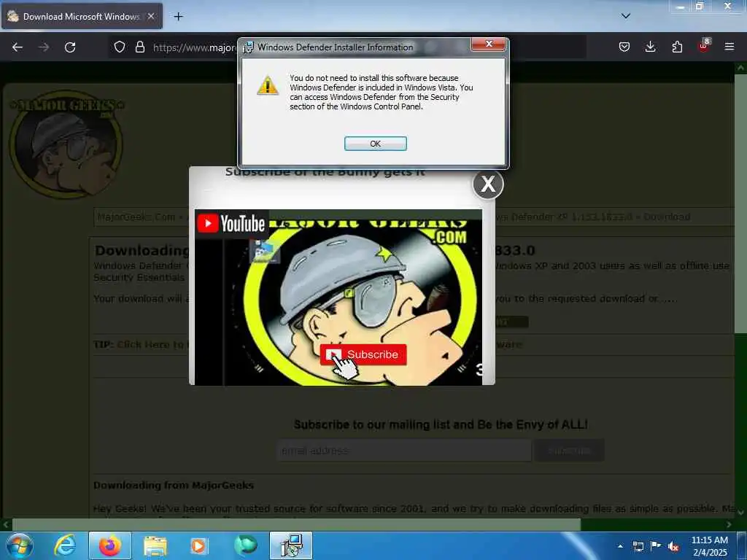This screenshot has width=747, height=560.
Task: Close the Download Microsoft Windows tab
Action: click(150, 16)
